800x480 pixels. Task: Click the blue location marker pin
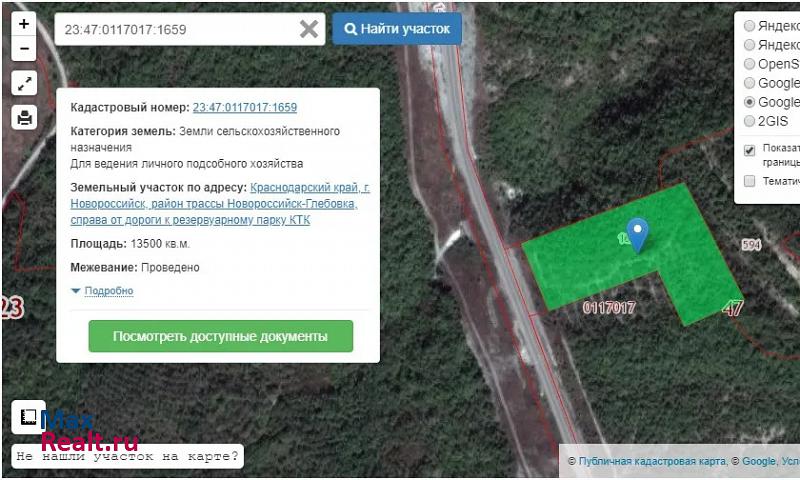[636, 233]
